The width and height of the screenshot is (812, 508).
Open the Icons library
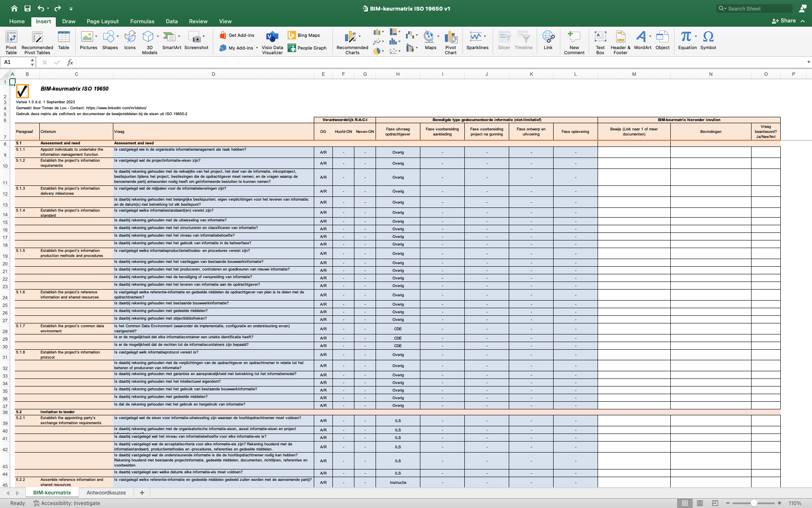click(x=130, y=40)
